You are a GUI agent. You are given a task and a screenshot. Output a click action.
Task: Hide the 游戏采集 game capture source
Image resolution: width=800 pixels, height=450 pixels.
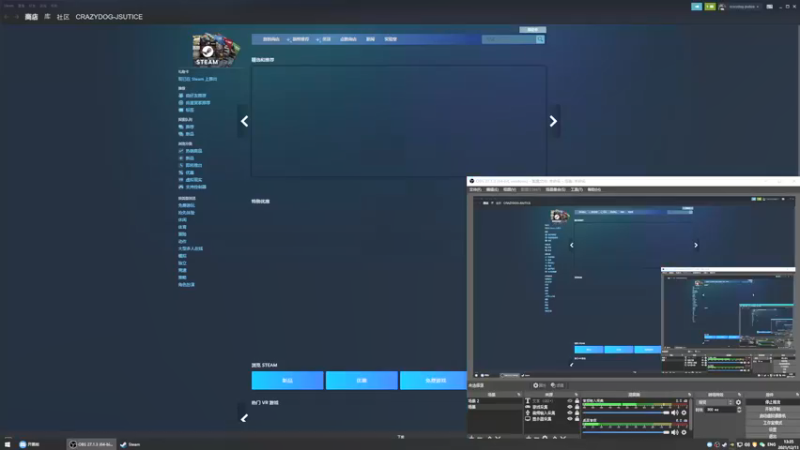tap(570, 407)
